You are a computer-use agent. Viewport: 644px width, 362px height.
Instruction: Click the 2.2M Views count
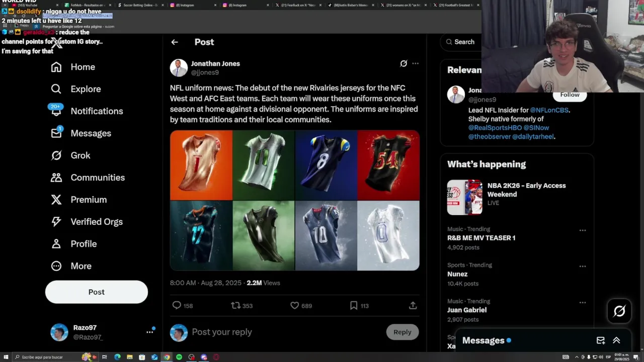263,283
